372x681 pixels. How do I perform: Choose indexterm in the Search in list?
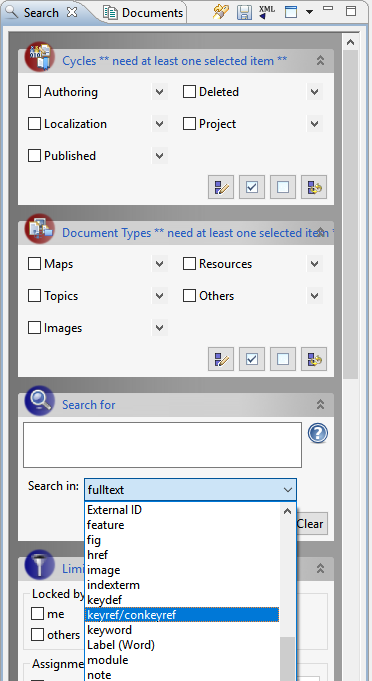(113, 585)
